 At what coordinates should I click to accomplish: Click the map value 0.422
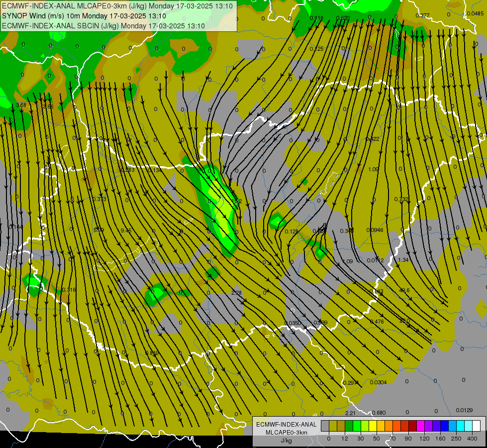(373, 139)
